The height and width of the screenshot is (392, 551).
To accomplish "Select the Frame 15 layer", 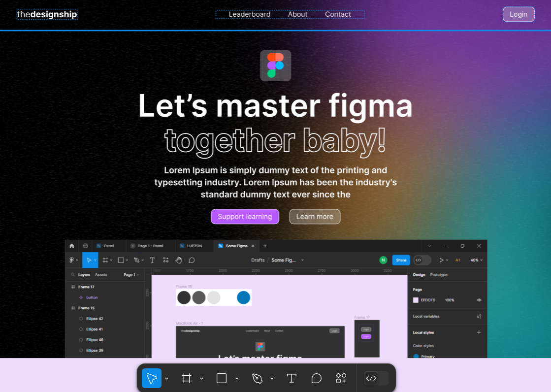I will coord(87,308).
